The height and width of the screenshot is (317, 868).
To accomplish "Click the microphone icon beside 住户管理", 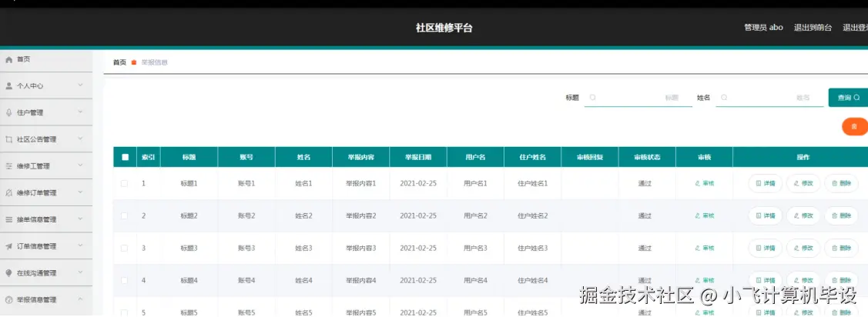I will pyautogui.click(x=8, y=113).
